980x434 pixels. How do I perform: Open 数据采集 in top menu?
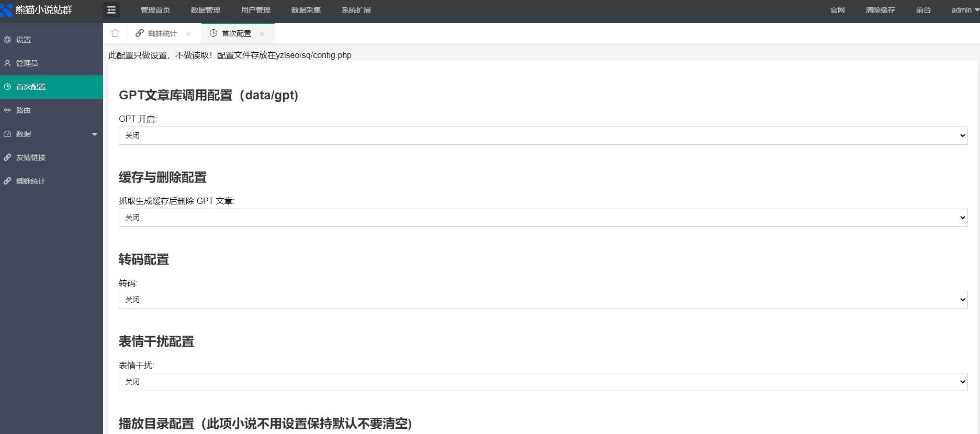pos(306,10)
